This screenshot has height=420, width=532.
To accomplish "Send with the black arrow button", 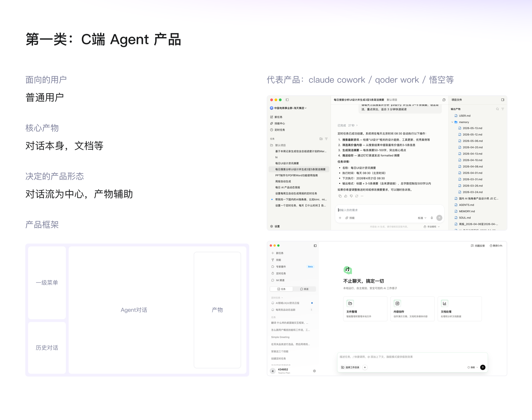I will (x=483, y=367).
